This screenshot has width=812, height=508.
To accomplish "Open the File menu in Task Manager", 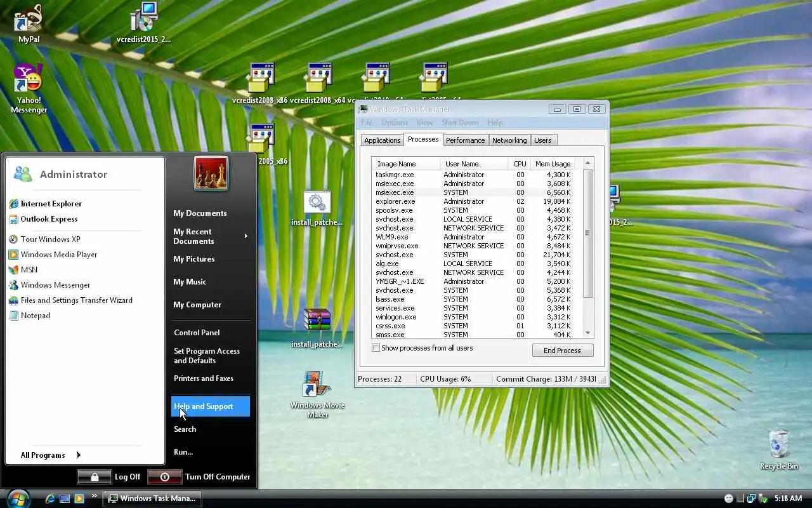I will [366, 123].
